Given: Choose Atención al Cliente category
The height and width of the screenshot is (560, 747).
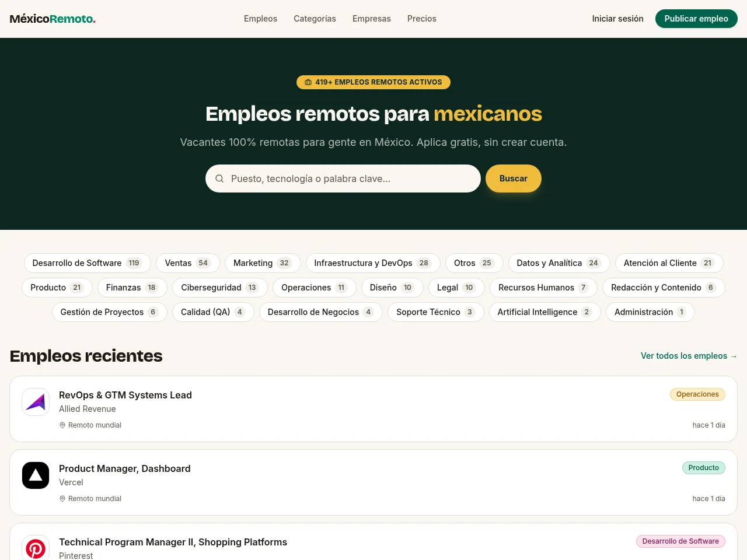Looking at the screenshot, I should pos(669,263).
